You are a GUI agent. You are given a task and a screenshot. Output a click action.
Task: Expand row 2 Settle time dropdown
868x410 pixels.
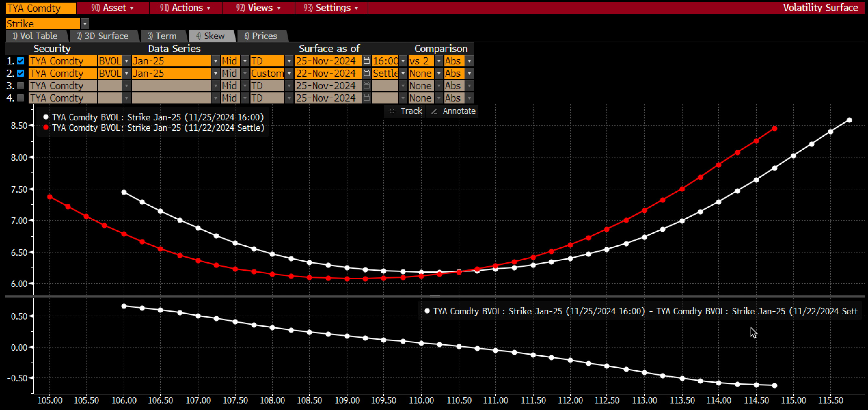(403, 74)
